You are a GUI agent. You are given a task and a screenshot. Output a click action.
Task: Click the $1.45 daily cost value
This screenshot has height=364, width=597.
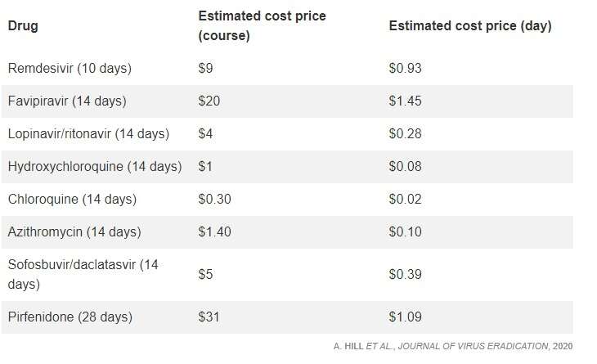[x=405, y=101]
